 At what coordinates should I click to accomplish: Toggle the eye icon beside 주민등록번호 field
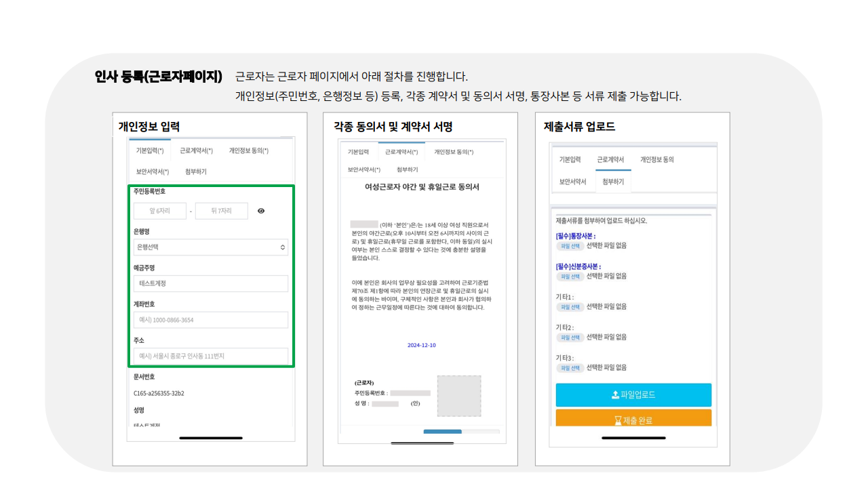(x=262, y=211)
